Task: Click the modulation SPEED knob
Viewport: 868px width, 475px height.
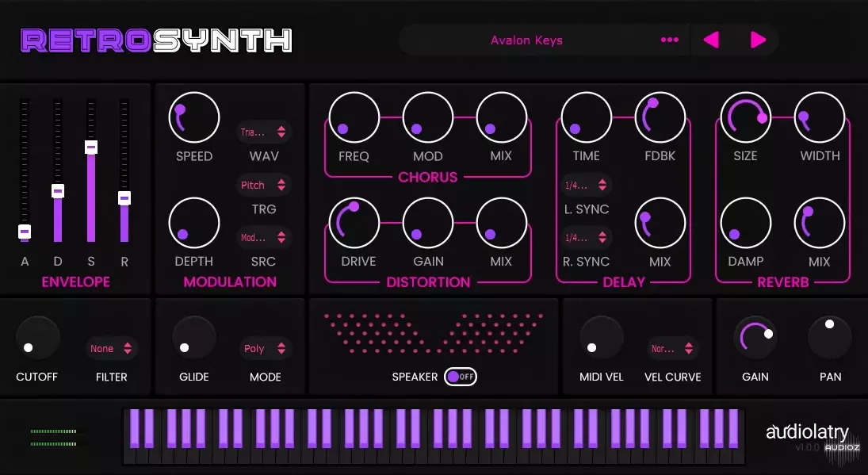Action: (x=194, y=118)
